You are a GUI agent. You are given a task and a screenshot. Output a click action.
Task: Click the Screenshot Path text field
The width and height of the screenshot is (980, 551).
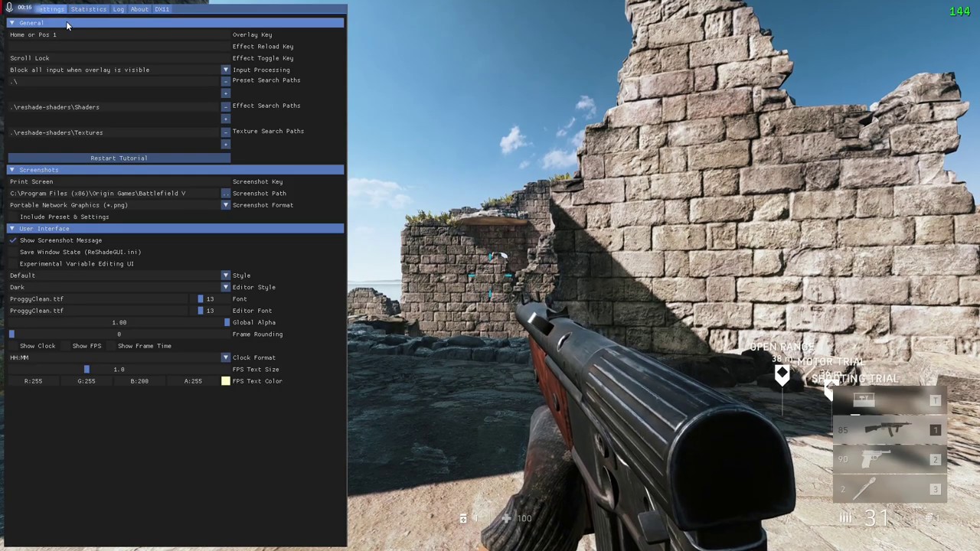point(113,194)
